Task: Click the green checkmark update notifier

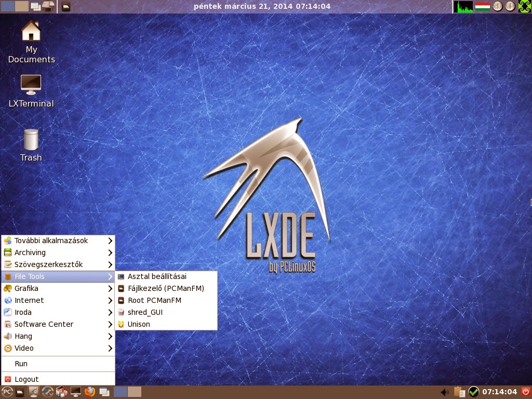Action: pyautogui.click(x=474, y=392)
